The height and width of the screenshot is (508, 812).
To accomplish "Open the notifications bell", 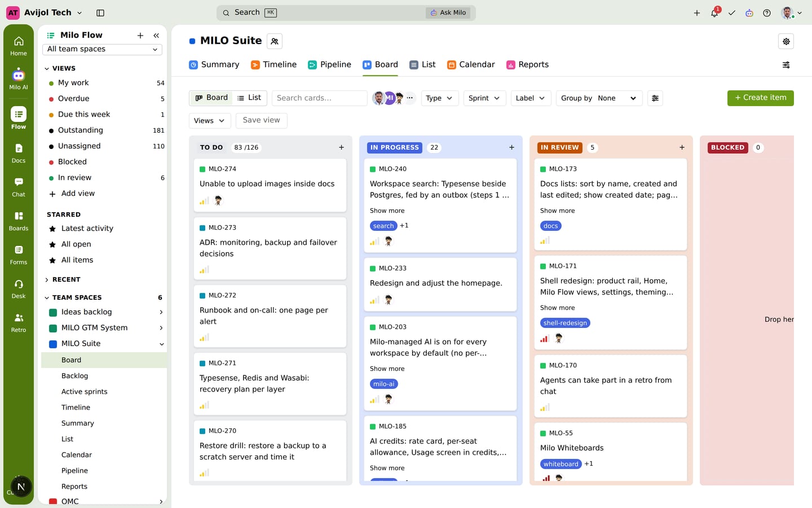I will click(714, 12).
